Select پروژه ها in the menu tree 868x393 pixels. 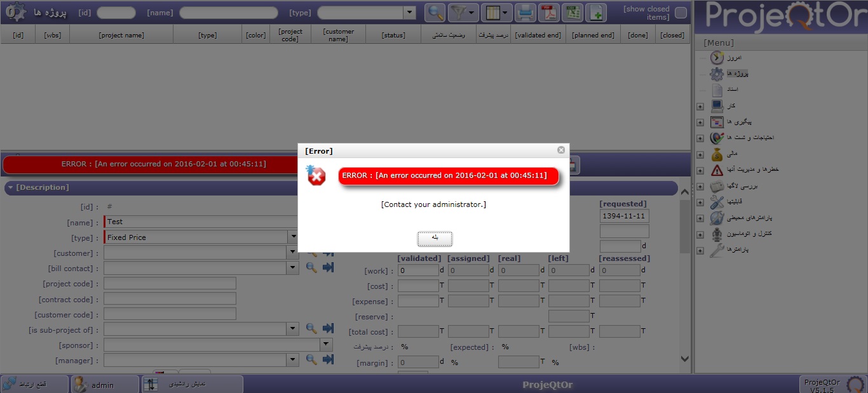(738, 74)
